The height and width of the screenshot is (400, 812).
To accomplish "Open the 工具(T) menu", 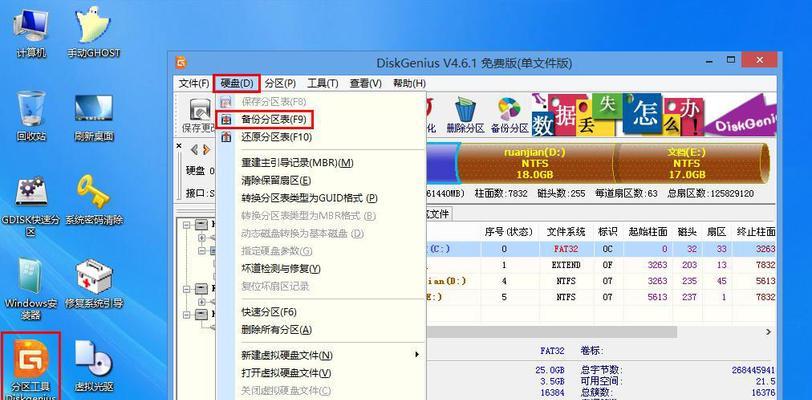I will (x=323, y=83).
